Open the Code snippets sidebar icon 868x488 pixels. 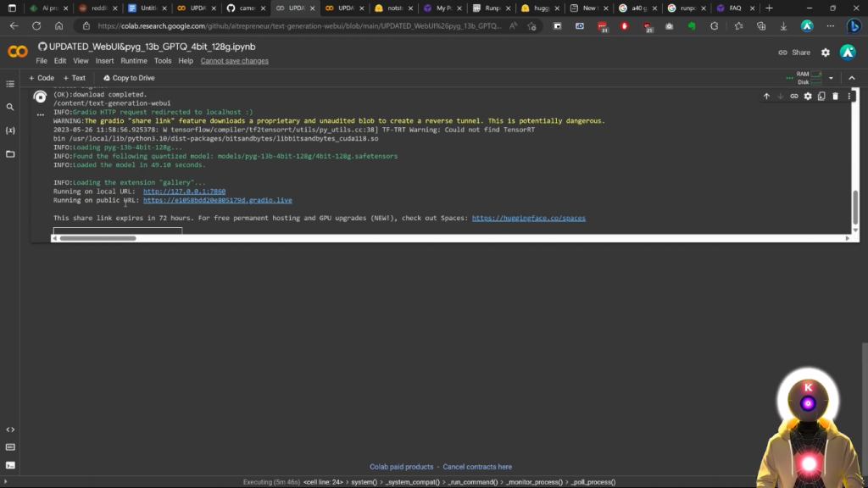pyautogui.click(x=10, y=430)
